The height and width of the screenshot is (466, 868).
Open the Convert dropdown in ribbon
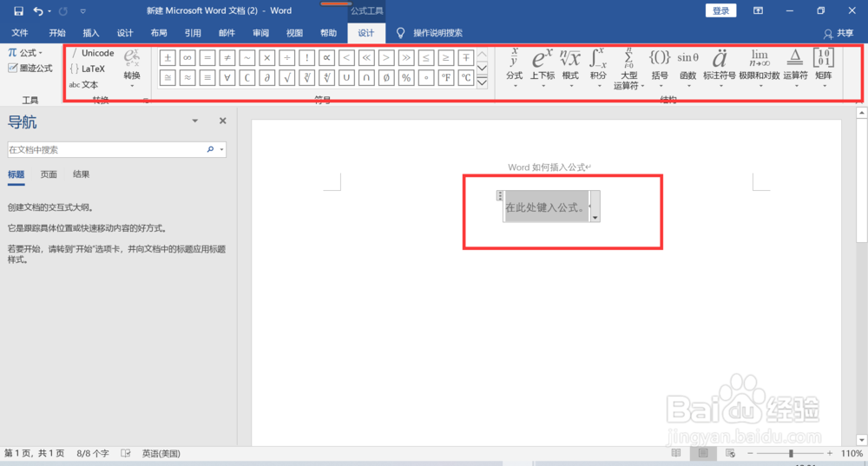pos(132,68)
